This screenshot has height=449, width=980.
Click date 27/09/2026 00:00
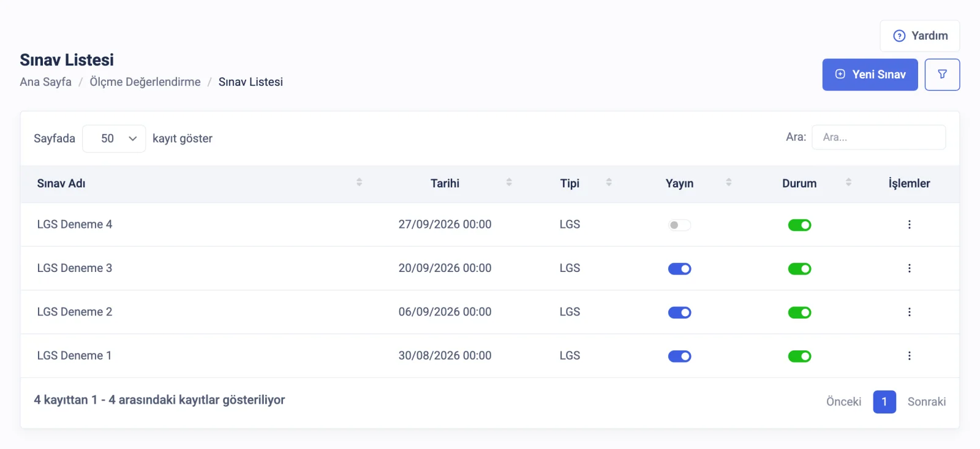[x=445, y=225]
